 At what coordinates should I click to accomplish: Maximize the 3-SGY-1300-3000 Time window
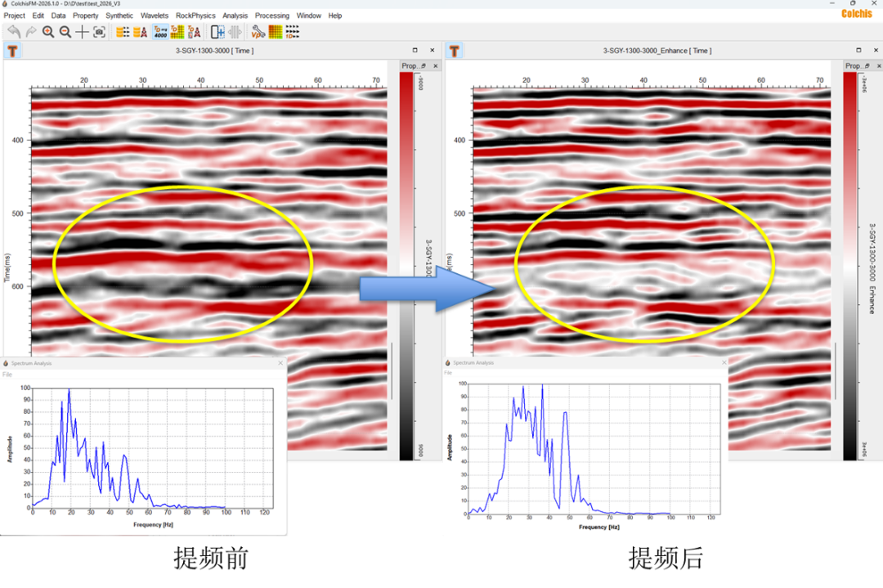click(415, 51)
